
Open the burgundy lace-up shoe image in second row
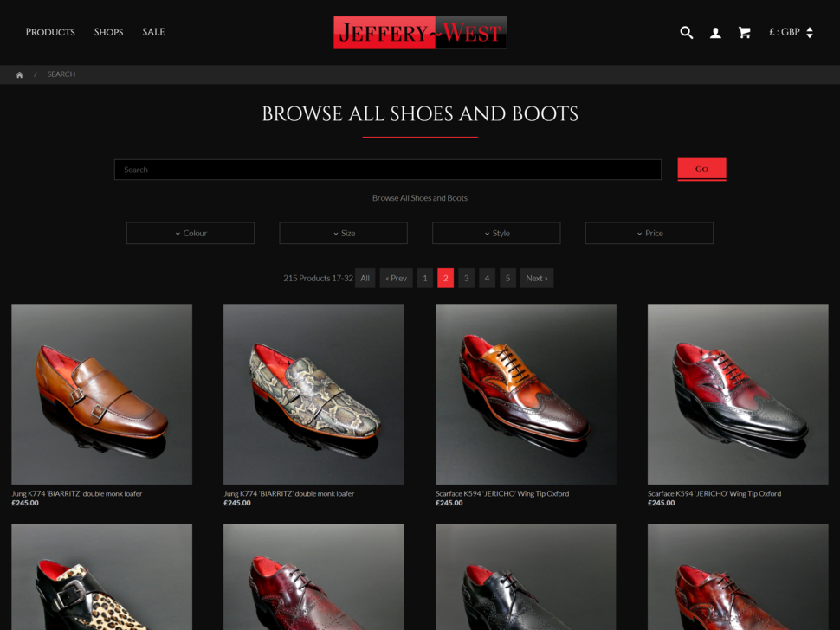tap(314, 576)
